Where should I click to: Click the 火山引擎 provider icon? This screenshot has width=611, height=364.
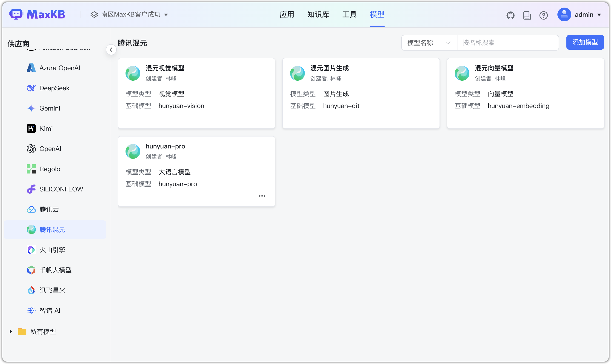(x=31, y=250)
